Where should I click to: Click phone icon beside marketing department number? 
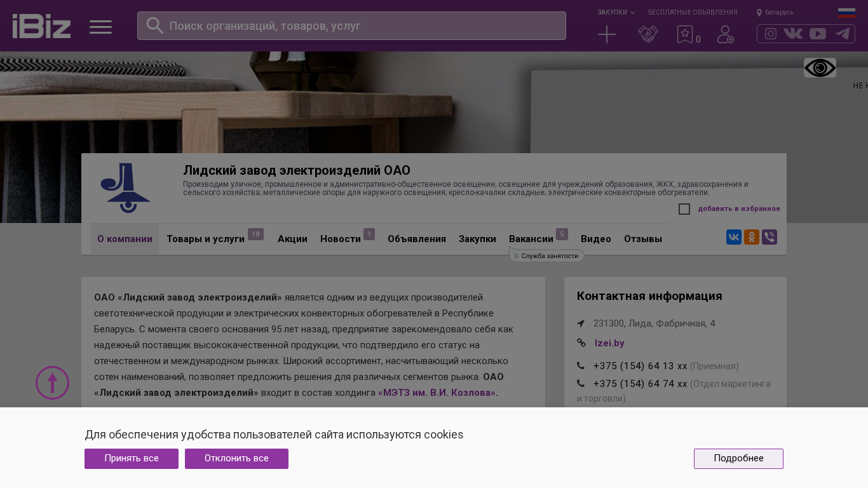point(581,384)
